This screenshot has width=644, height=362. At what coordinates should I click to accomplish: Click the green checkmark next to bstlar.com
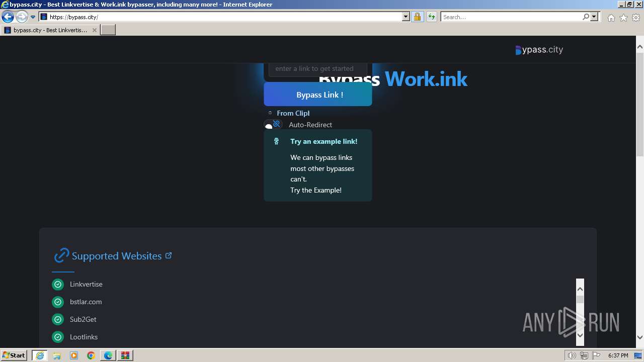[x=58, y=302]
